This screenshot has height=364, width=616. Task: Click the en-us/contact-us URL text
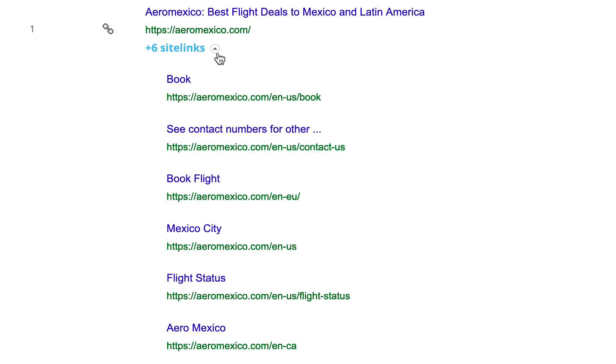tap(256, 147)
